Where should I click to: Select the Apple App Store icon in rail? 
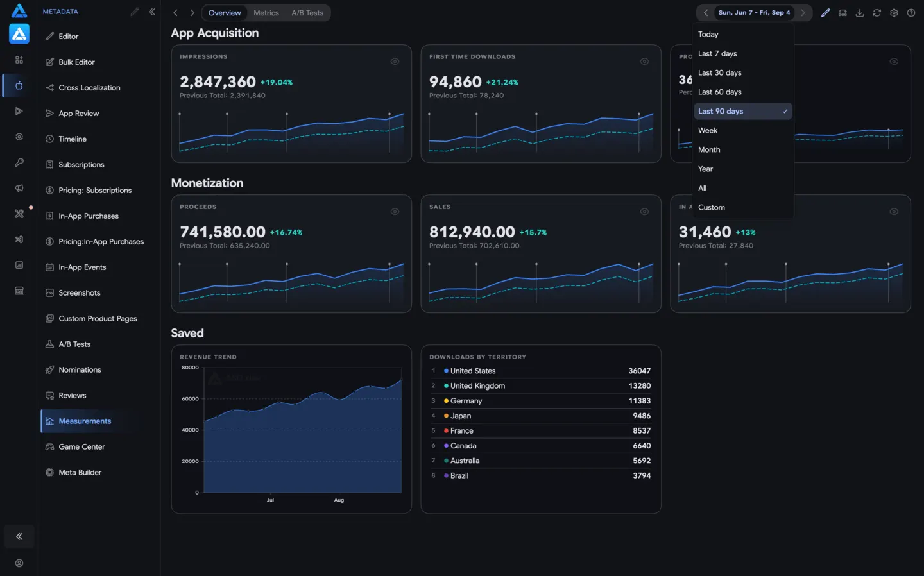coord(19,85)
